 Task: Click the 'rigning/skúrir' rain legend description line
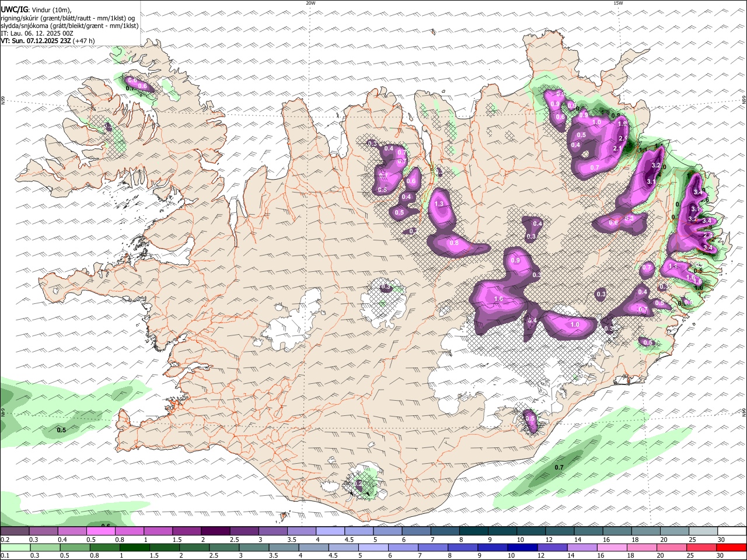tap(68, 18)
